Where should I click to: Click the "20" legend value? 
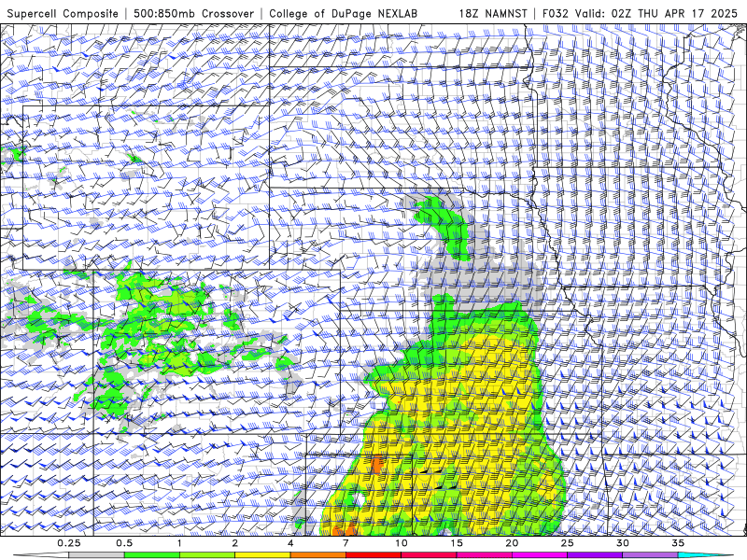pos(512,543)
